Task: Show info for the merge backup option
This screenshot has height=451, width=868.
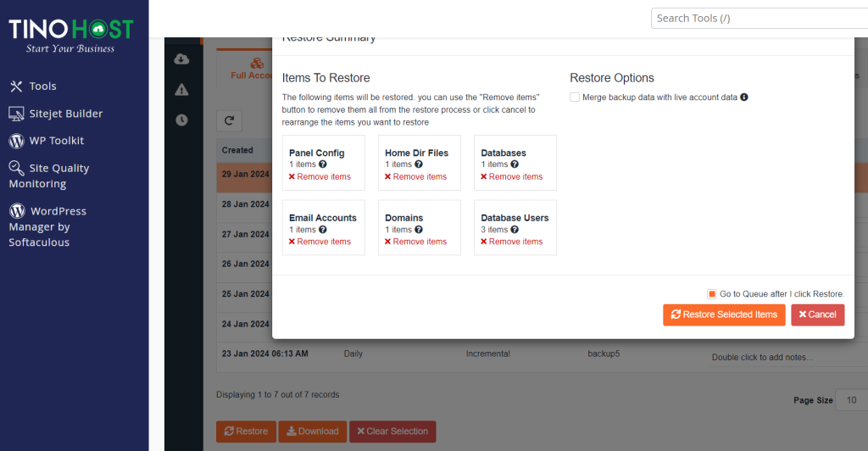Action: click(744, 97)
